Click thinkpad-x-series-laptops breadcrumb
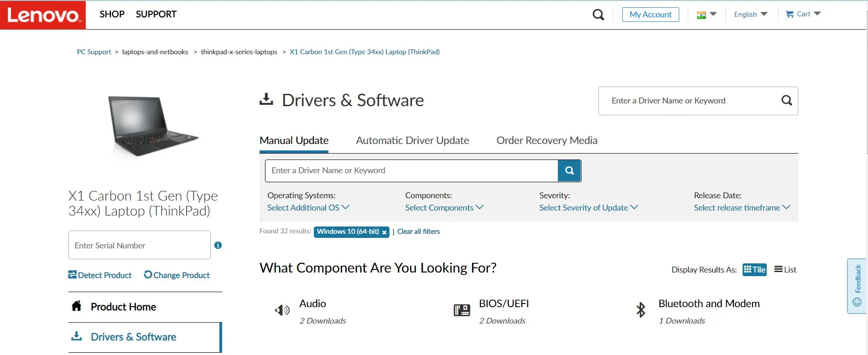 239,52
